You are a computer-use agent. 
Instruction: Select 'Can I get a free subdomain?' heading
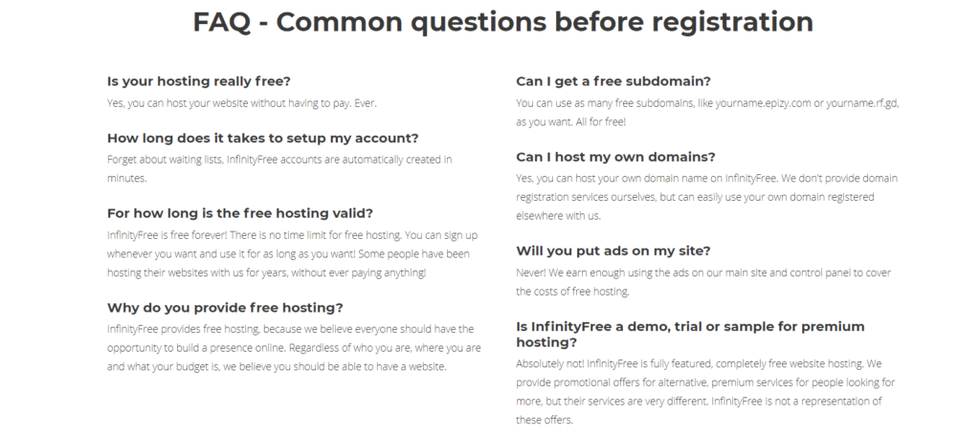tap(613, 81)
